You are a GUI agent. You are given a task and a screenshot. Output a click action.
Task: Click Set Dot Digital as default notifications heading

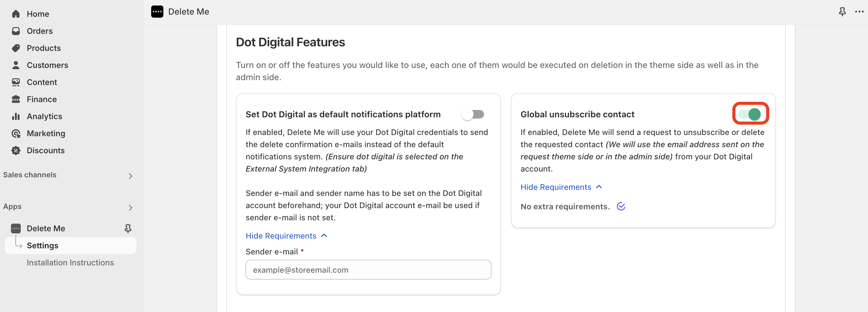click(343, 114)
